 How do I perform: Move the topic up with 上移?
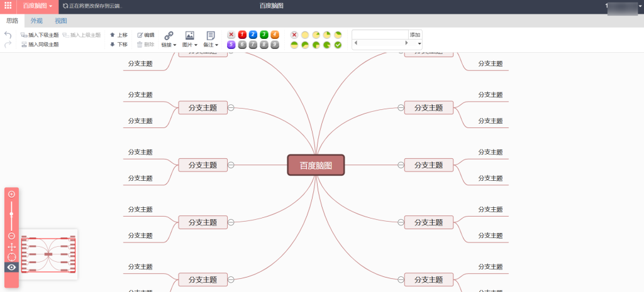(119, 35)
